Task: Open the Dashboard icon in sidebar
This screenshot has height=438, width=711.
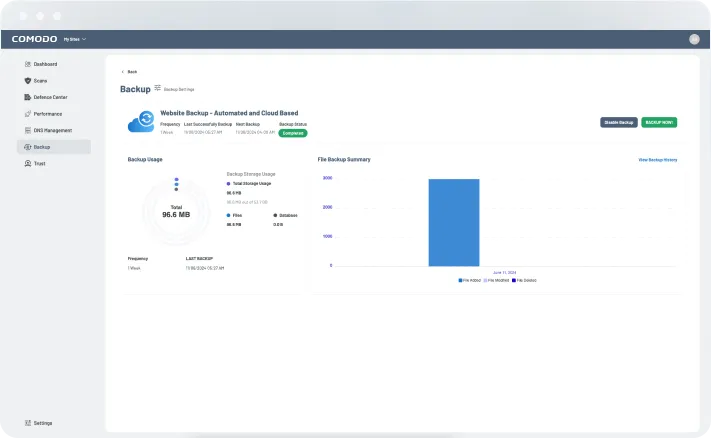Action: pos(27,64)
